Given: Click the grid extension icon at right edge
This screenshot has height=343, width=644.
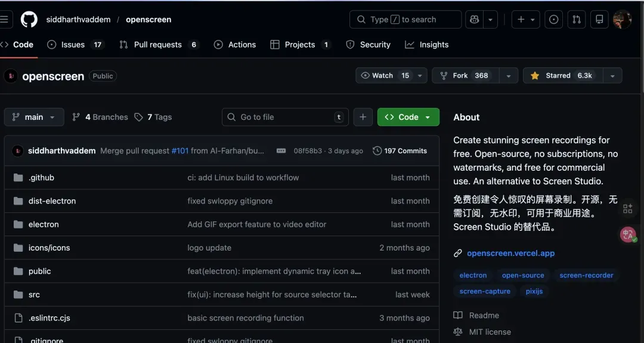Looking at the screenshot, I should pyautogui.click(x=627, y=209).
